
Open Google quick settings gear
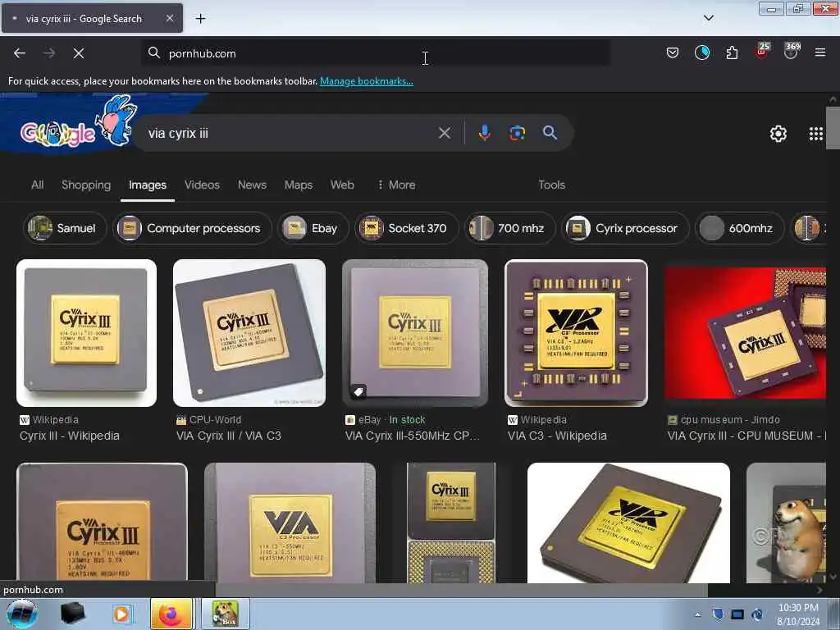[x=778, y=134]
